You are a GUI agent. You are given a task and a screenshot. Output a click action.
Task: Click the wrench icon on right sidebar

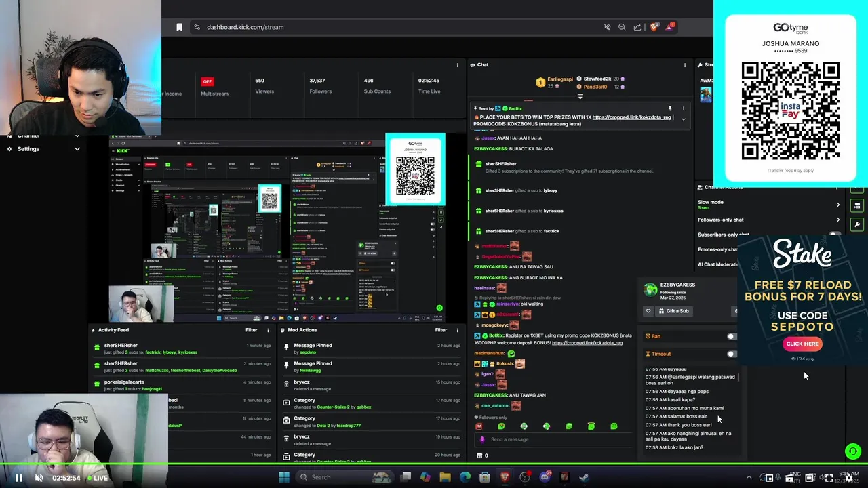pos(857,224)
